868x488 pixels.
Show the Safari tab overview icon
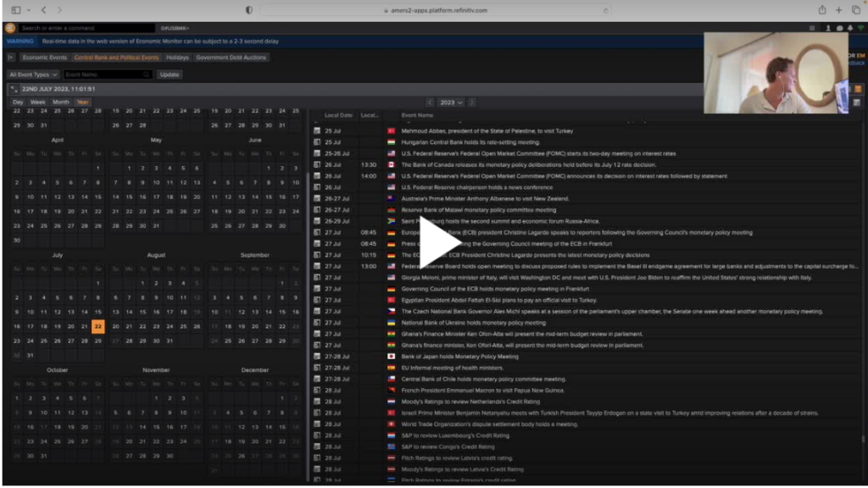point(856,10)
